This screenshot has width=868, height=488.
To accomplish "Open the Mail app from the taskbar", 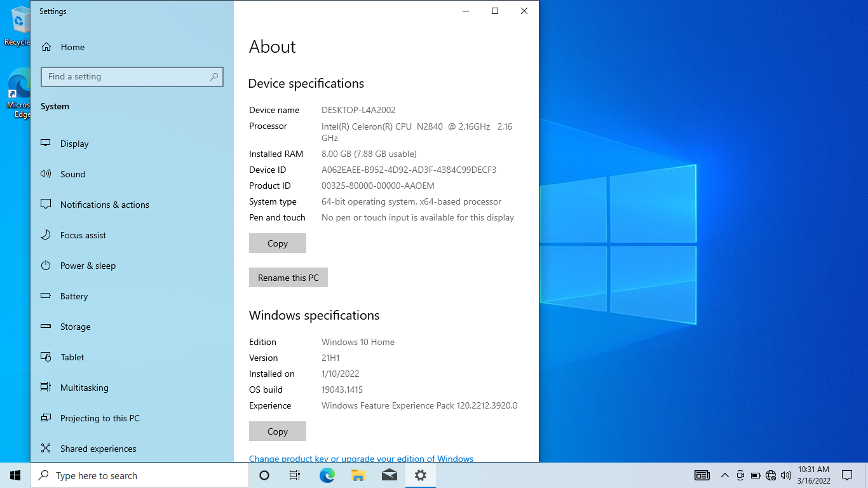I will pos(389,475).
